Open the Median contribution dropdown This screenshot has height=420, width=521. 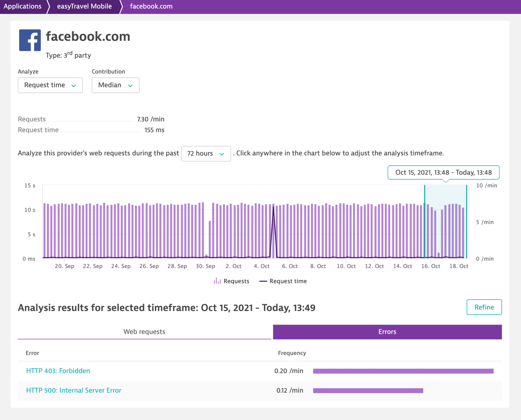[115, 85]
